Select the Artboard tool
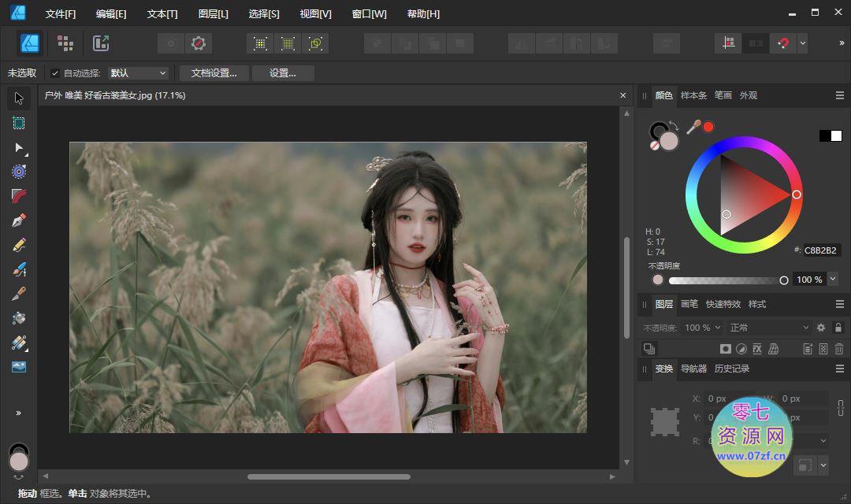The width and height of the screenshot is (851, 504). 19,123
